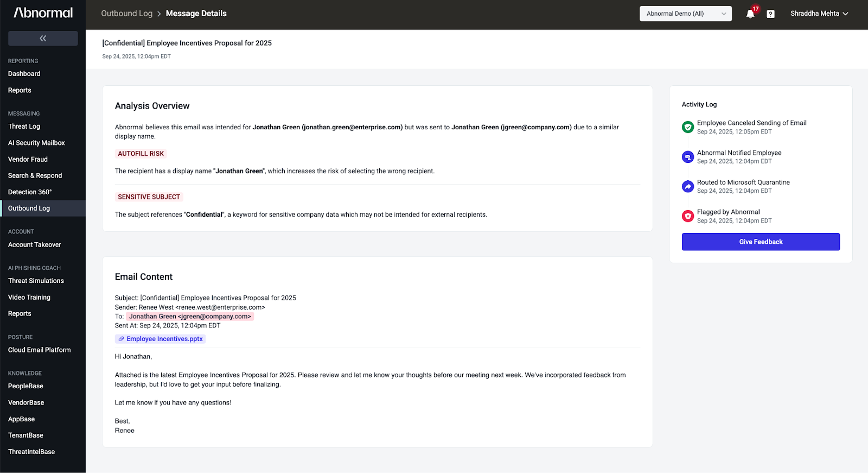The height and width of the screenshot is (473, 868).
Task: Open VendorBase
Action: click(26, 402)
